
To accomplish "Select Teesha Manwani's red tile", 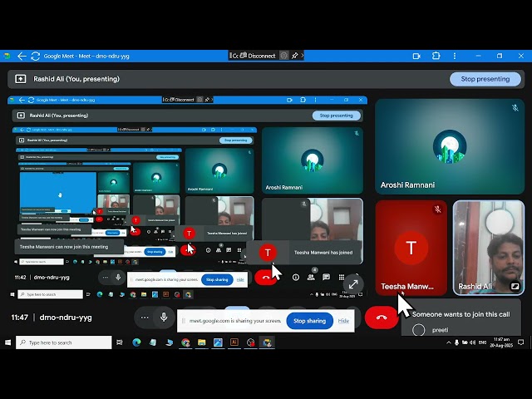I will coord(411,248).
